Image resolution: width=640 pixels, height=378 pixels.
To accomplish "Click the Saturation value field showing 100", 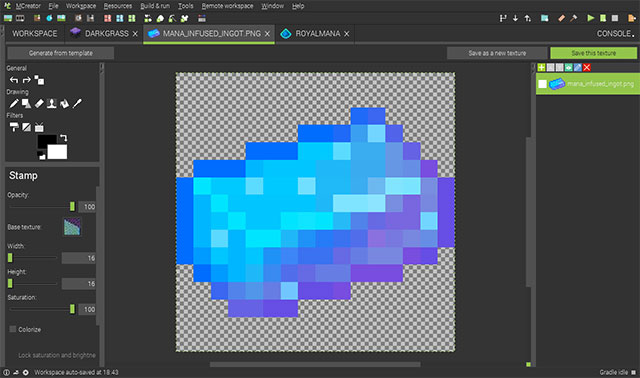I will [x=87, y=309].
